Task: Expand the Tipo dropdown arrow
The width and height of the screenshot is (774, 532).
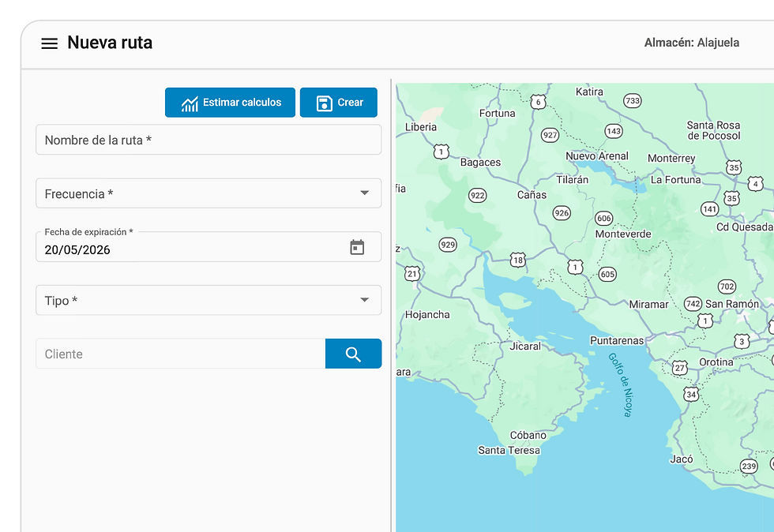Action: click(x=364, y=300)
